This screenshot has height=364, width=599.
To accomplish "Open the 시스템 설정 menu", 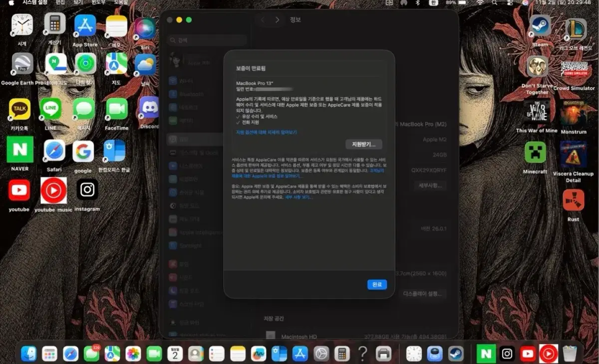I will [35, 2].
